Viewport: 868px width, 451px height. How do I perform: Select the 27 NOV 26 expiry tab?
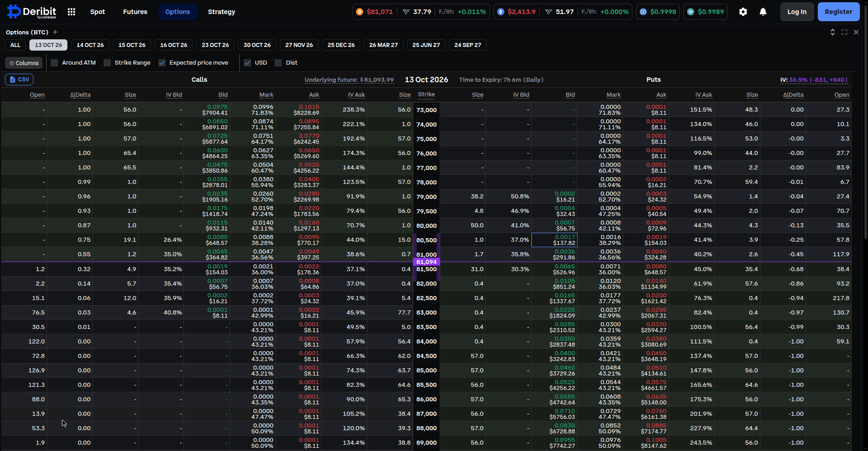point(299,45)
